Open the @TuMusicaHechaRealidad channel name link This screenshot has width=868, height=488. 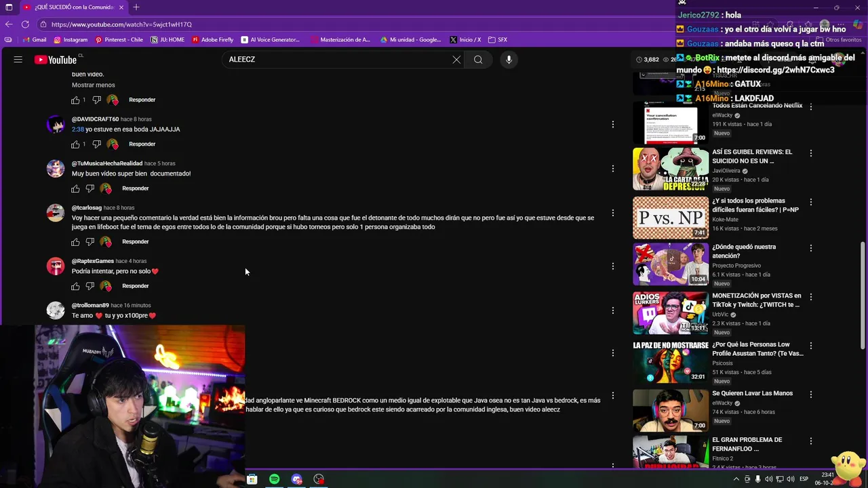107,163
